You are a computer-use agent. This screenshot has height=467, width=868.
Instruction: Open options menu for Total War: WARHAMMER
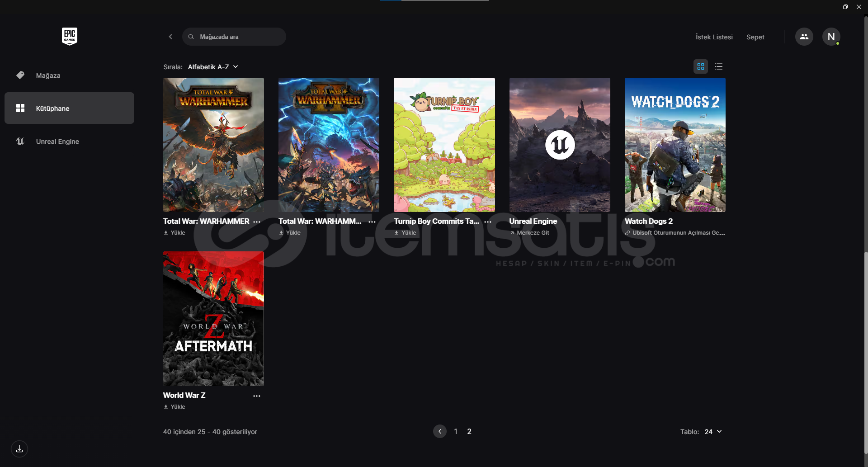[x=257, y=222]
